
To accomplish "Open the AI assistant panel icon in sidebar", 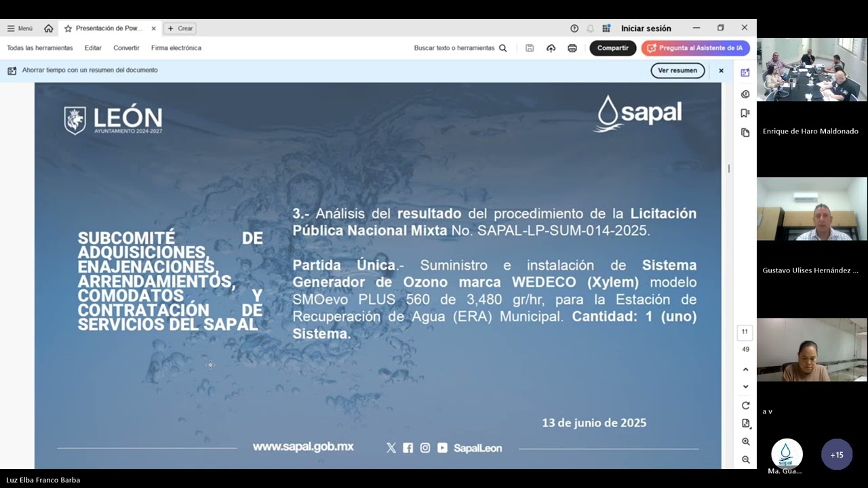I will pyautogui.click(x=745, y=73).
